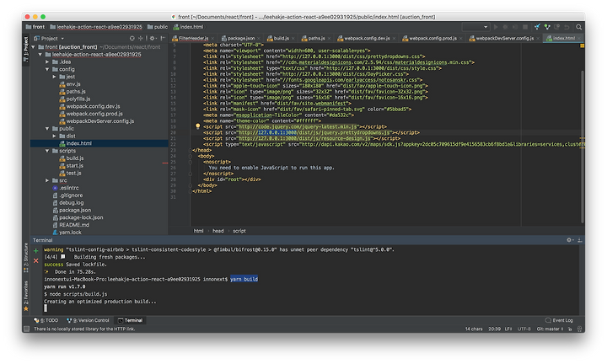Click the editor vertical scrollbar
607x364 pixels.
[582, 147]
